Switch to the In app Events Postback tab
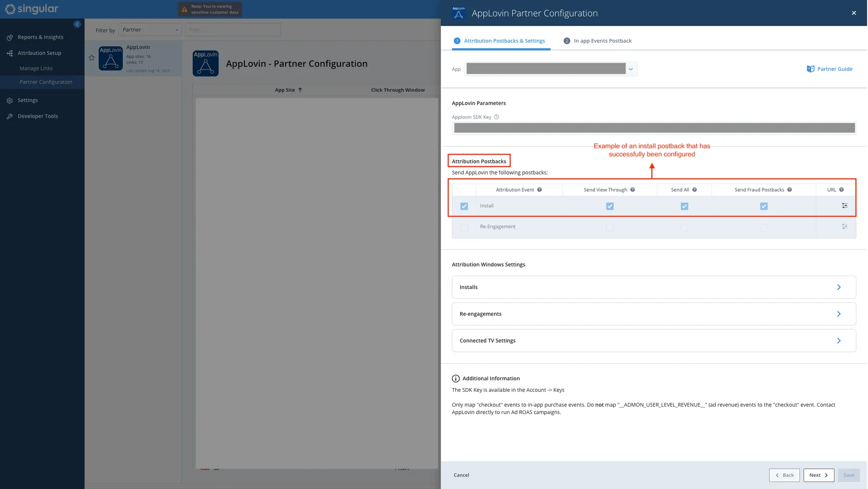The image size is (868, 489). point(602,41)
